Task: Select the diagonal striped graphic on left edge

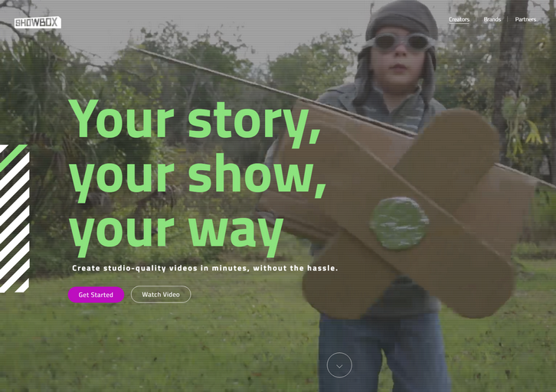Action: pyautogui.click(x=15, y=219)
